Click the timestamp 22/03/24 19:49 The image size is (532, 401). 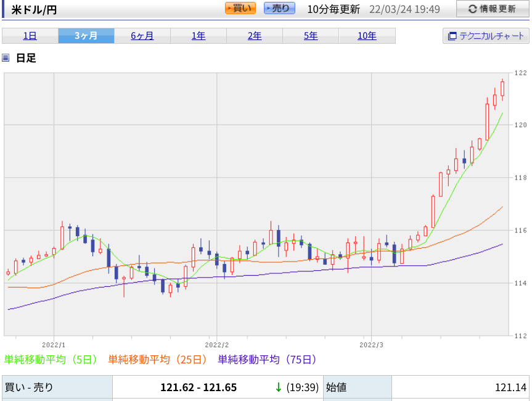[x=404, y=9]
